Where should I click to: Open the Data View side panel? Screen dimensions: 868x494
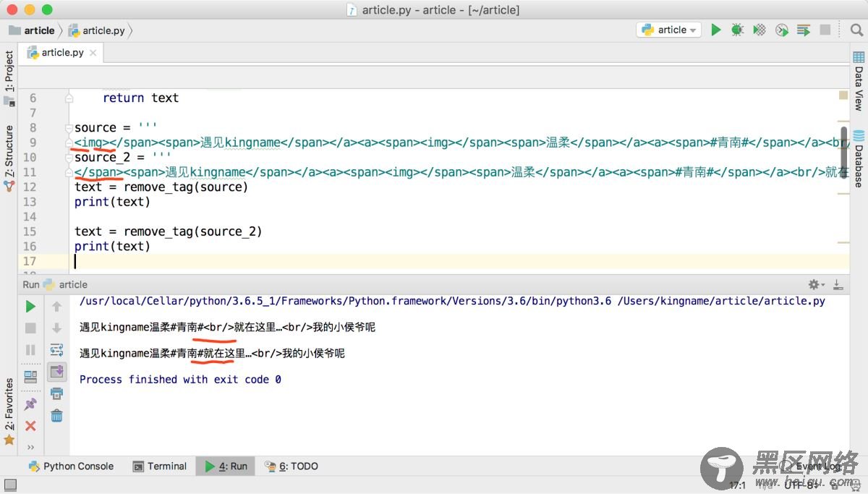[x=859, y=81]
